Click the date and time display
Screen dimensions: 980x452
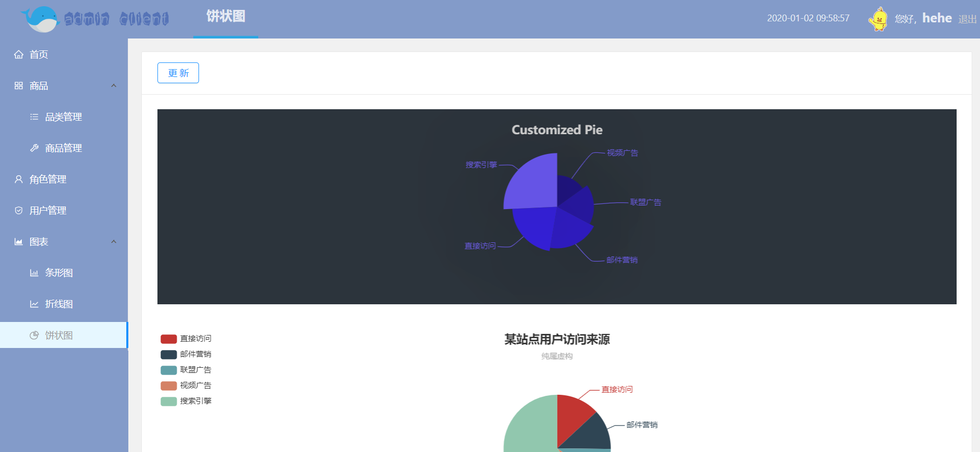click(809, 18)
